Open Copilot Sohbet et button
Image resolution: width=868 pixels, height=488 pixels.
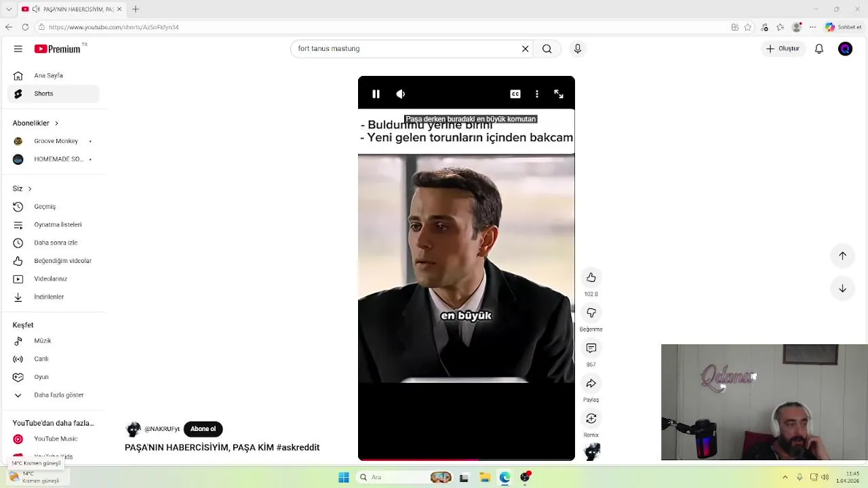844,27
